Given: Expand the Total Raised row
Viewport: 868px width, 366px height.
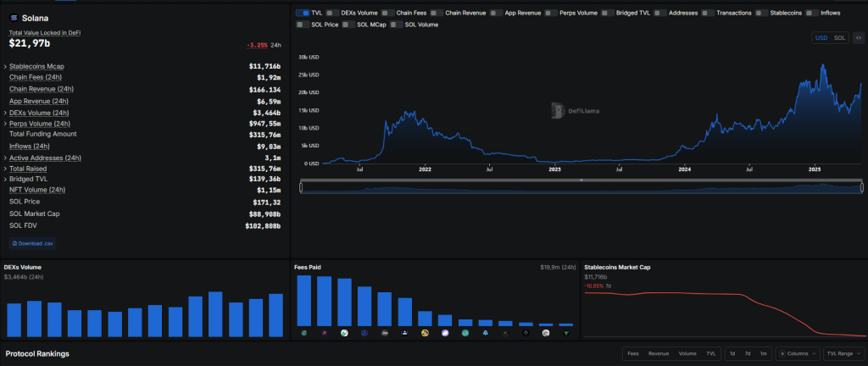Looking at the screenshot, I should (6, 169).
